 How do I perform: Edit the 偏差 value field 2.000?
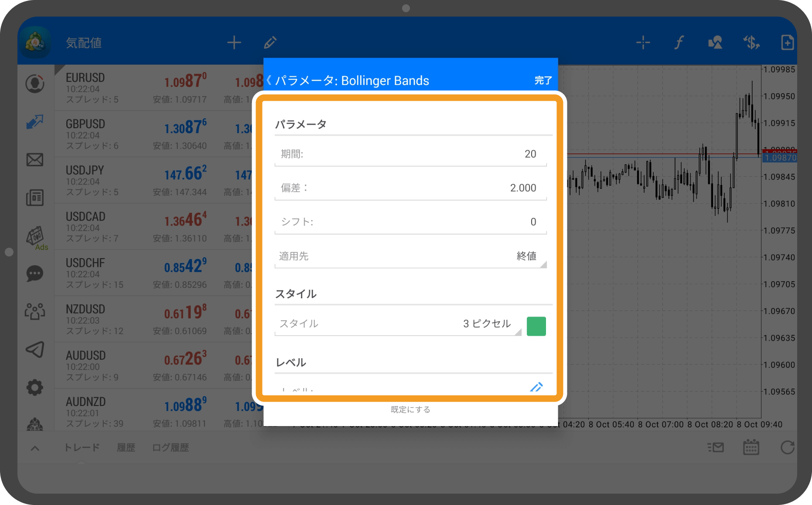tap(410, 188)
